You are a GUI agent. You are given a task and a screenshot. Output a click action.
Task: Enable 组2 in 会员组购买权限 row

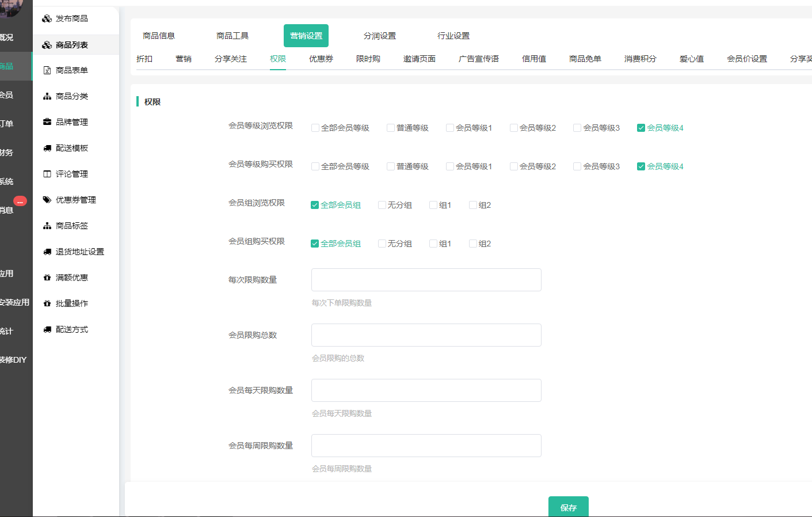(473, 244)
